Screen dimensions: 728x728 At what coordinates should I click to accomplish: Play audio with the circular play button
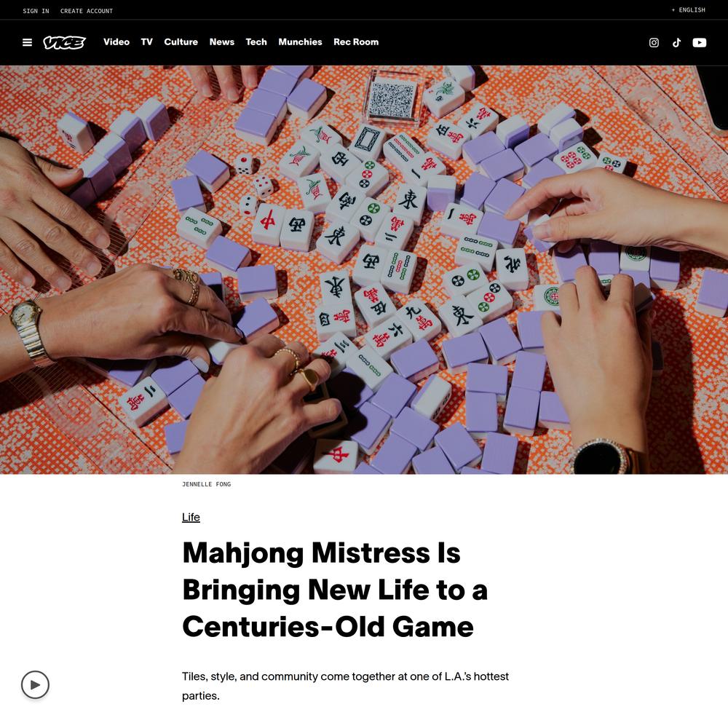click(35, 684)
